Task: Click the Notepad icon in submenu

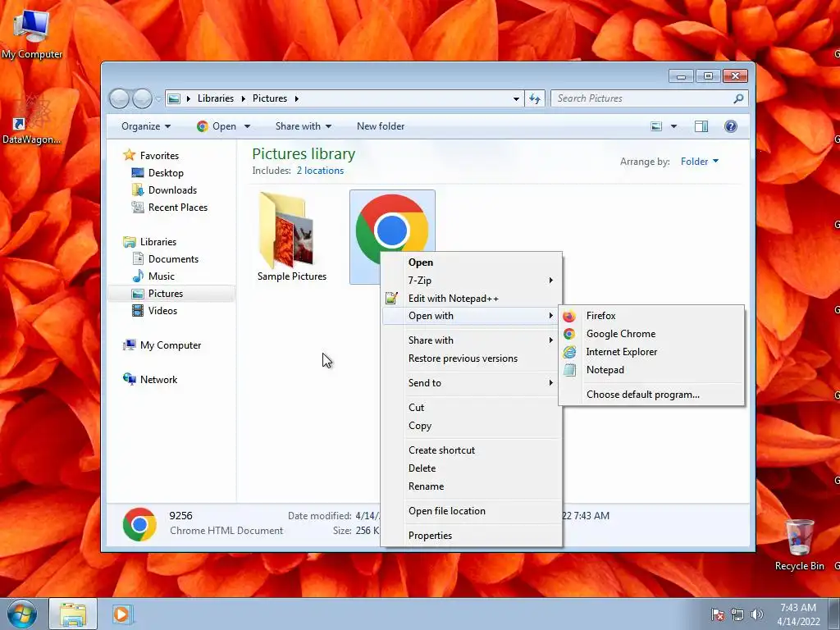Action: coord(569,370)
